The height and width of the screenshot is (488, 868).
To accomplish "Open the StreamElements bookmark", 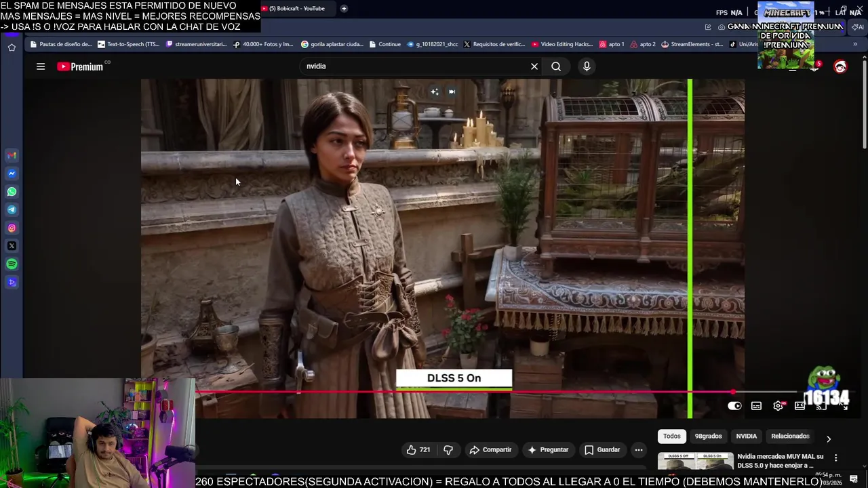I will point(692,45).
